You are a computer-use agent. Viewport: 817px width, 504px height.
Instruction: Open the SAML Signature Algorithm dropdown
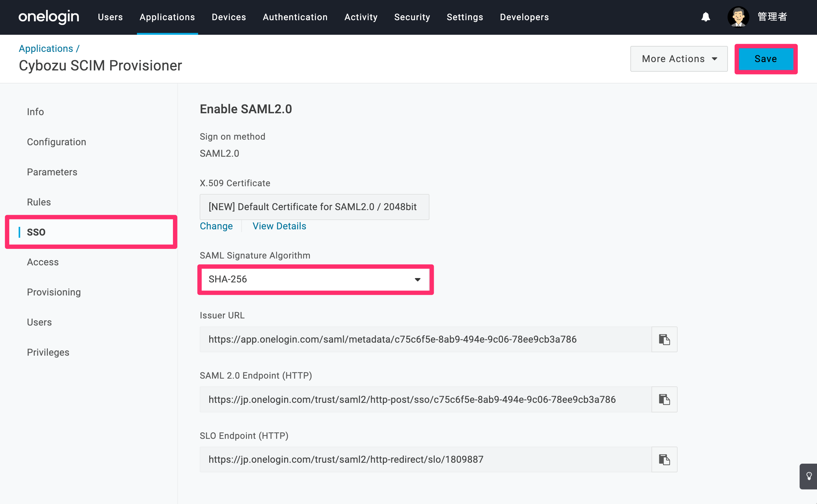(315, 279)
